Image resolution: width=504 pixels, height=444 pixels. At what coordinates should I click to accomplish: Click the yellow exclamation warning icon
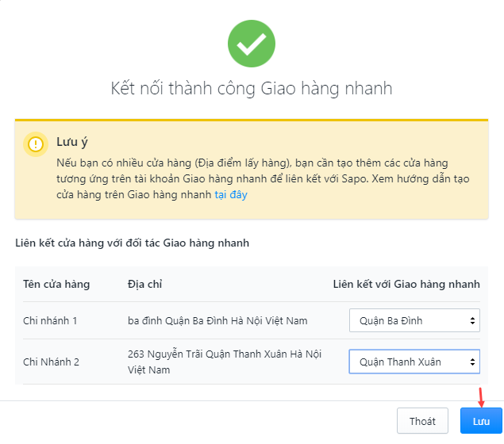(x=36, y=144)
